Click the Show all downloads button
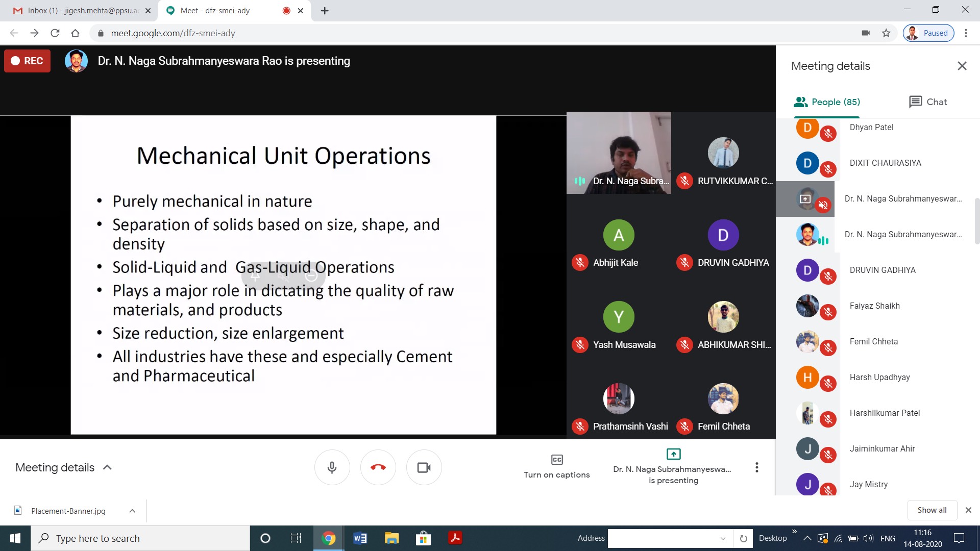This screenshot has height=551, width=980. (x=932, y=510)
